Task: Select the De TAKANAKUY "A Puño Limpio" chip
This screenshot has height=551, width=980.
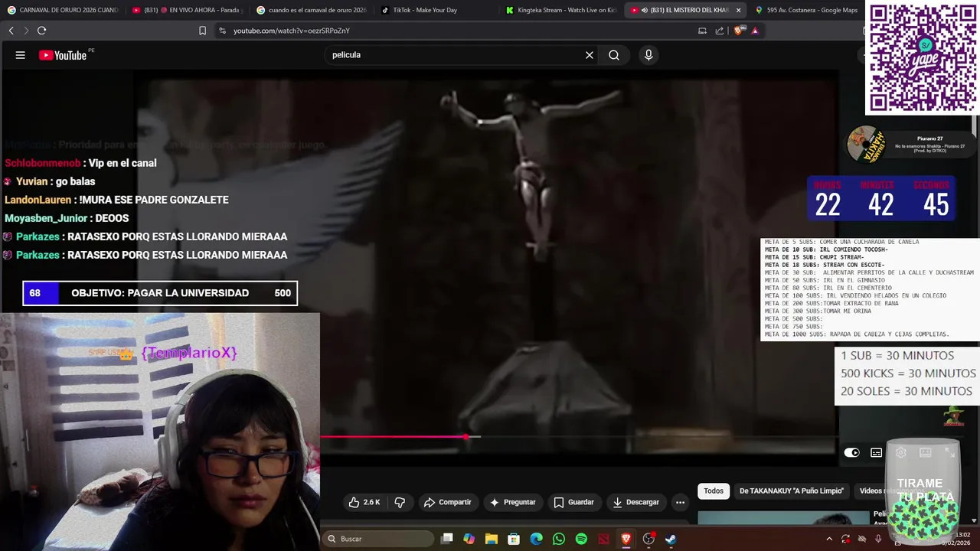Action: 791,491
